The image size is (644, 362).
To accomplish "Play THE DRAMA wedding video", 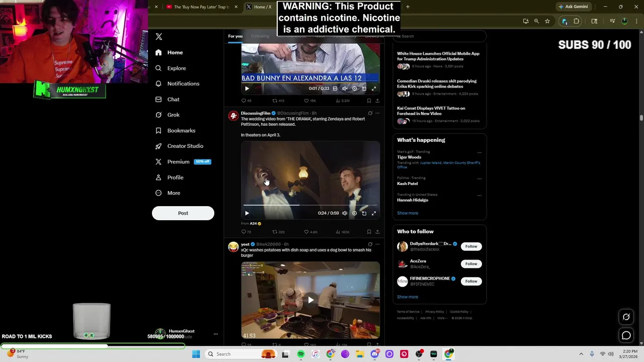I will click(247, 213).
